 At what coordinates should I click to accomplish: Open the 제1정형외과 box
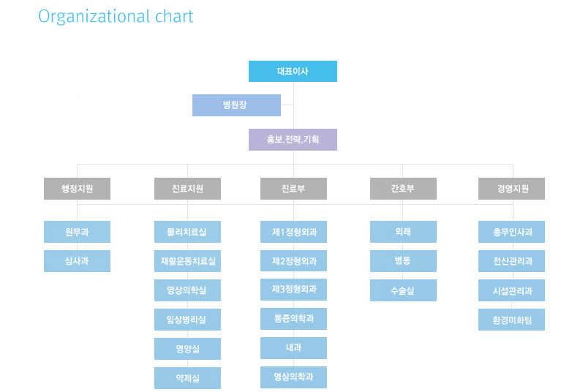(293, 232)
